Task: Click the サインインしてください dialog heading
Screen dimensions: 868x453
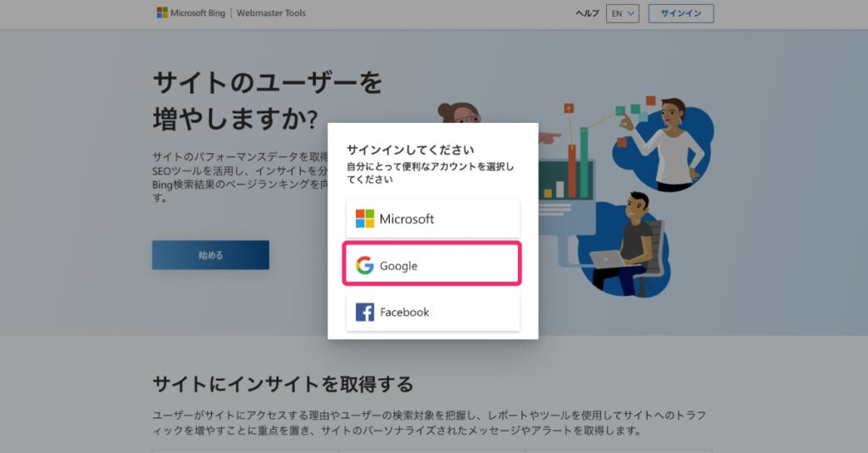Action: coord(410,150)
